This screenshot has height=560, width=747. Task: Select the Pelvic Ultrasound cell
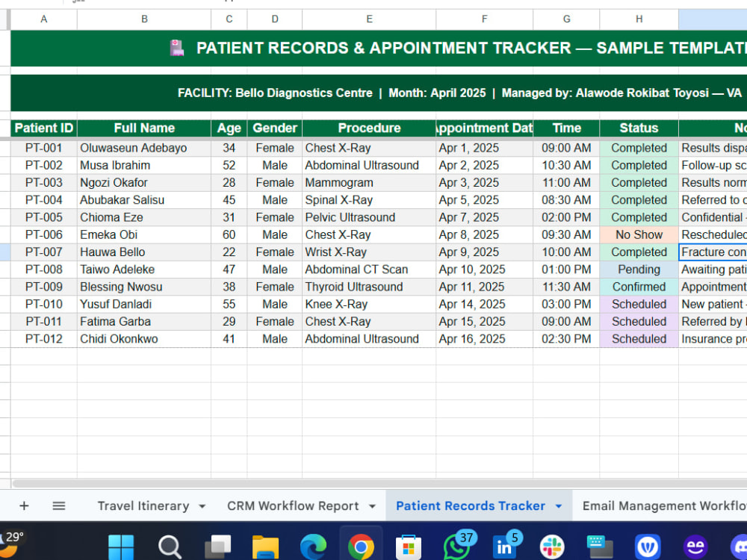(x=369, y=217)
